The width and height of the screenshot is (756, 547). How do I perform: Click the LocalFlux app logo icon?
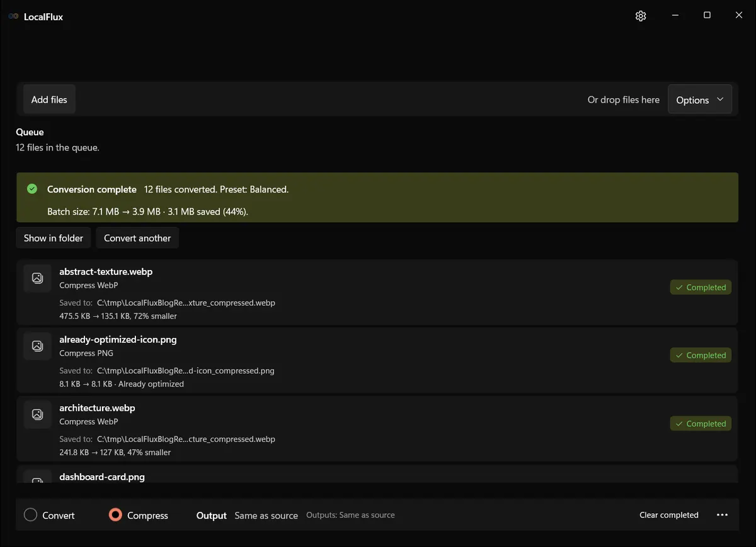click(x=13, y=16)
